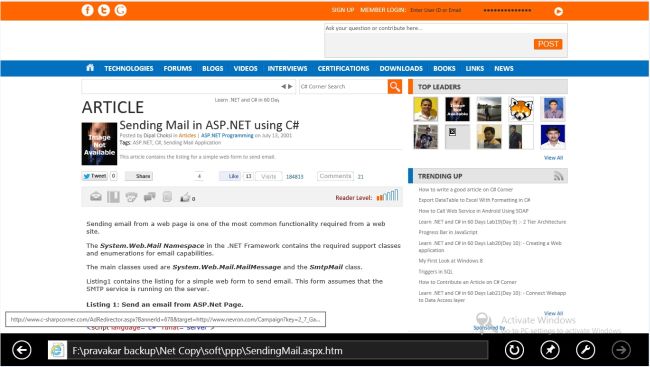Open the Facebook icon in orange header
The image size is (650, 367).
[87, 10]
